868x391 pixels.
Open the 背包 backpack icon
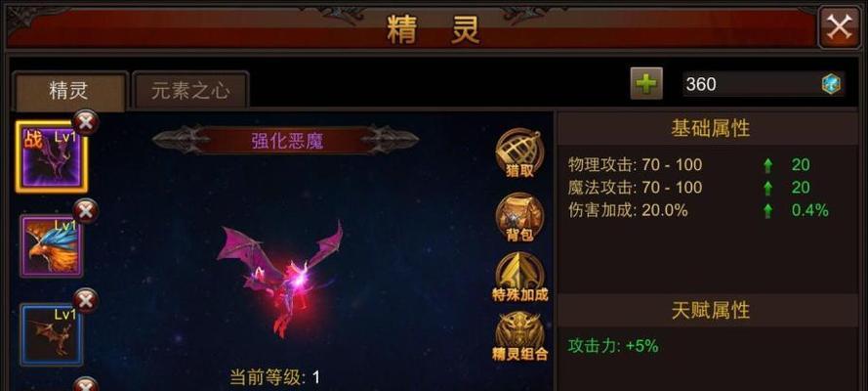519,218
